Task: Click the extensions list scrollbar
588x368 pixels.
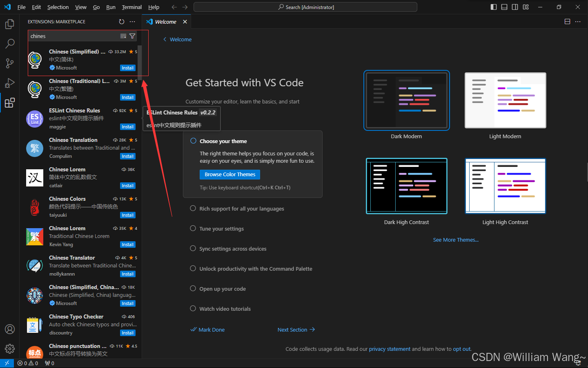Action: click(x=140, y=62)
